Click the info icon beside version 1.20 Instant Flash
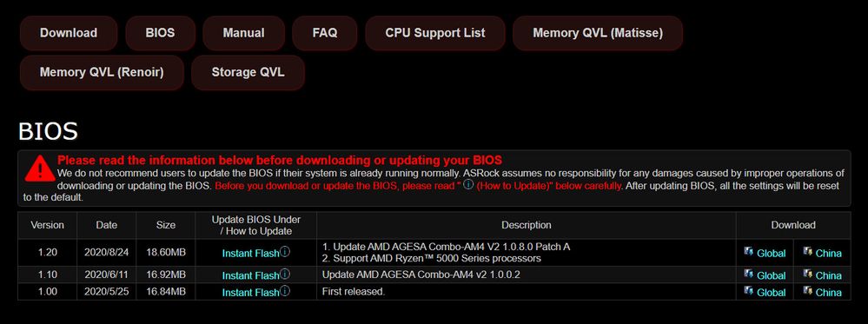The height and width of the screenshot is (324, 868). click(284, 252)
